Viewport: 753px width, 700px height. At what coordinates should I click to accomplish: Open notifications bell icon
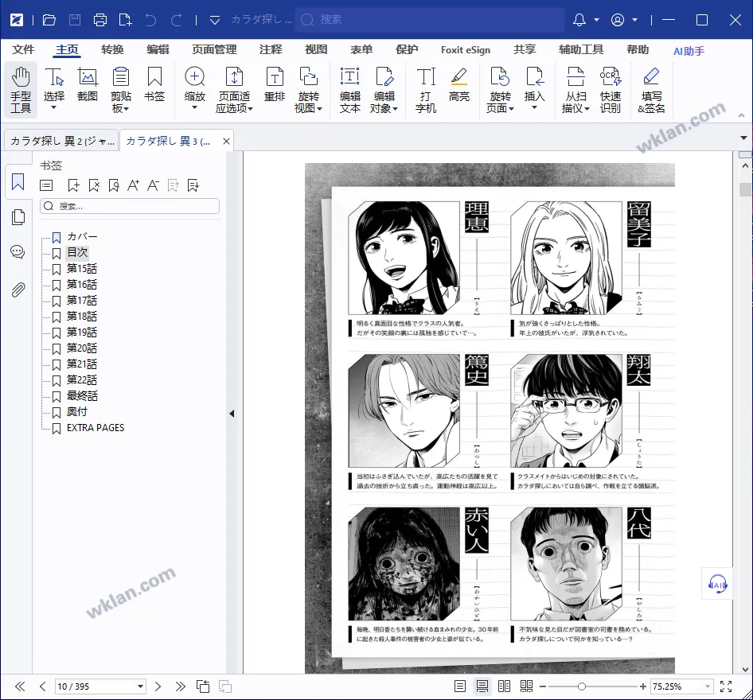pyautogui.click(x=579, y=20)
